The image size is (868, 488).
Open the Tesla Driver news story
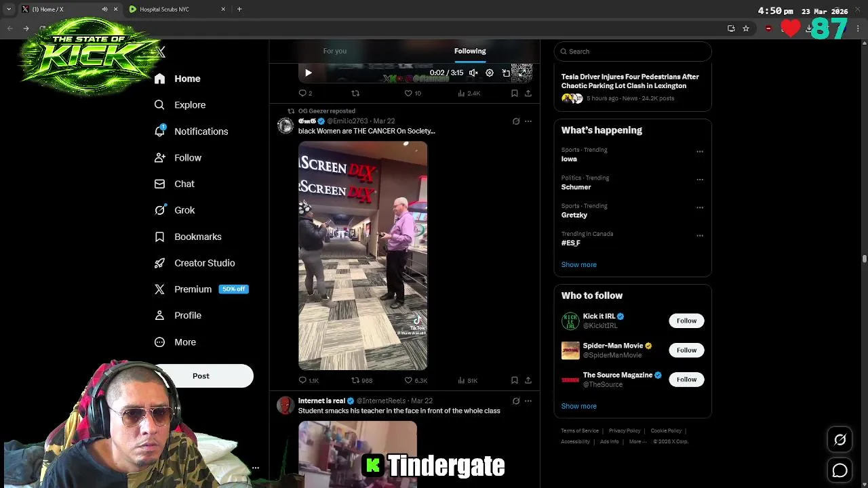click(x=633, y=87)
